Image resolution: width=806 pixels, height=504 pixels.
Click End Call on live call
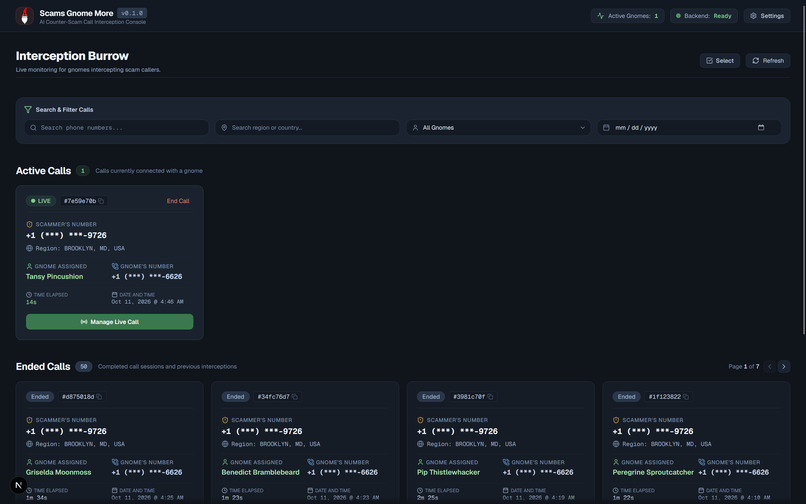tap(178, 201)
